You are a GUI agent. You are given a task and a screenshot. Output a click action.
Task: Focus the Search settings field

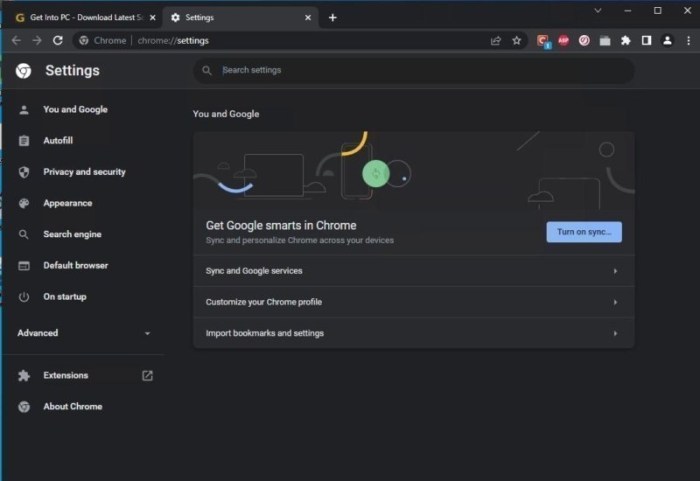413,71
